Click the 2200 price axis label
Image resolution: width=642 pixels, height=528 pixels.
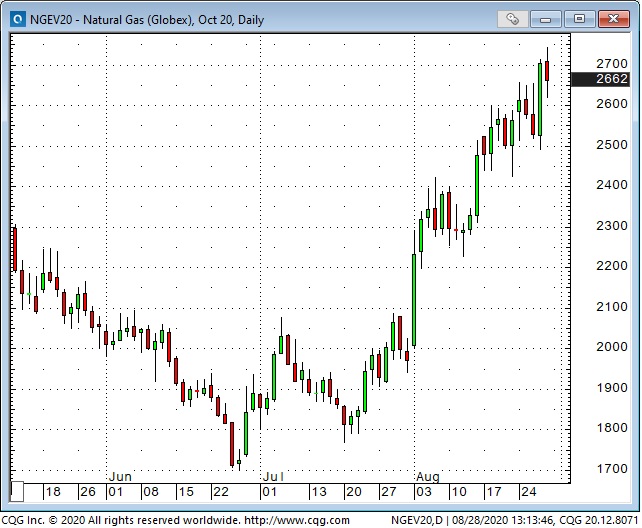tap(612, 266)
